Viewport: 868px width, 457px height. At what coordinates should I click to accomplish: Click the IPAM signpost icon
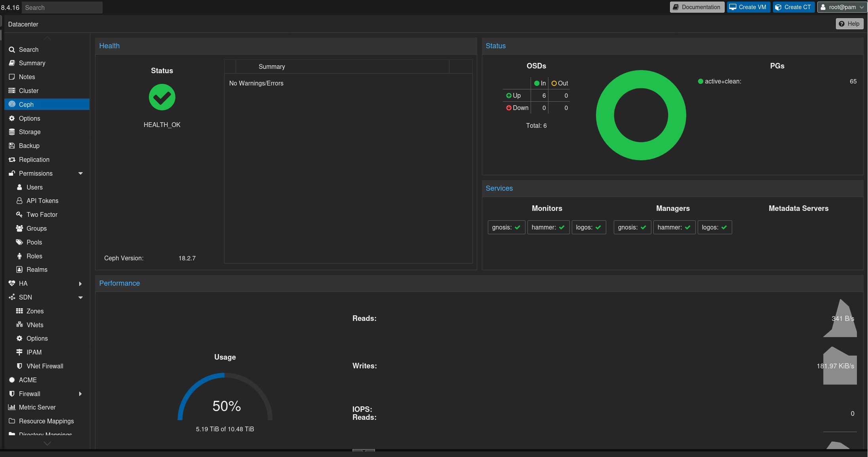coord(19,352)
